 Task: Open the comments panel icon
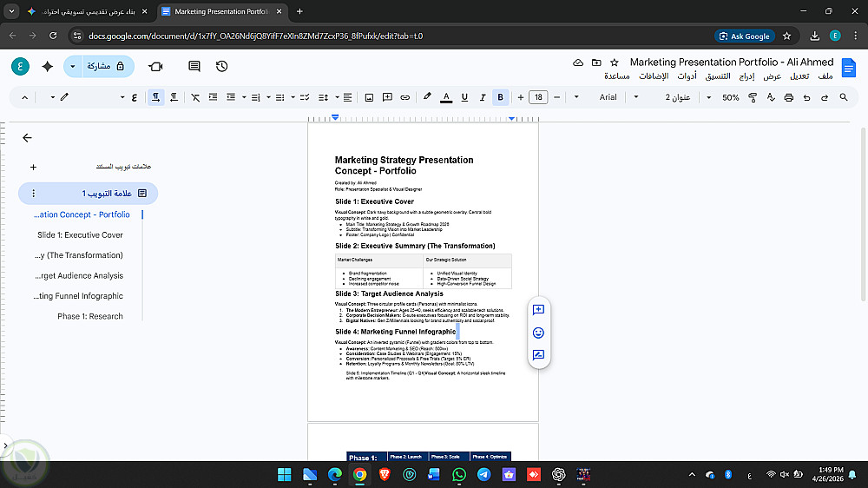click(x=194, y=66)
